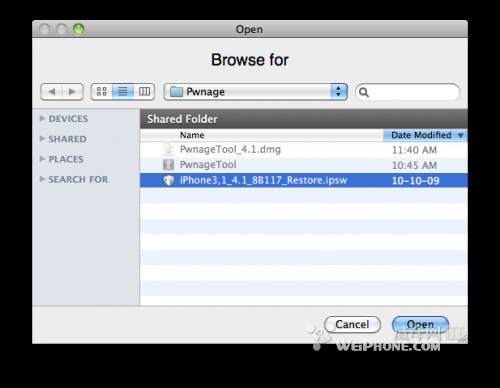
Task: Open the Pwnage folder path dropdown
Action: click(x=256, y=92)
